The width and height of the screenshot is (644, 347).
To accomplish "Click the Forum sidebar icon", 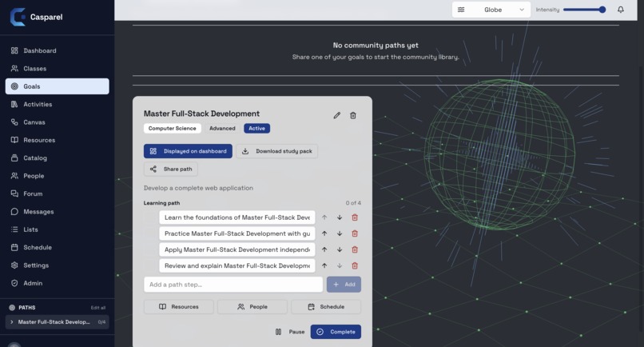I will (14, 193).
